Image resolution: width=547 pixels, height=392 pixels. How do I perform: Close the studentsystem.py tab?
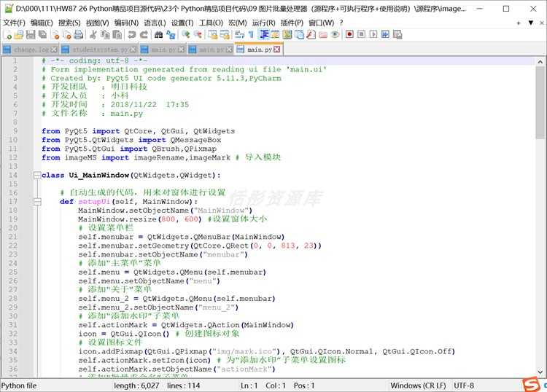(x=133, y=50)
